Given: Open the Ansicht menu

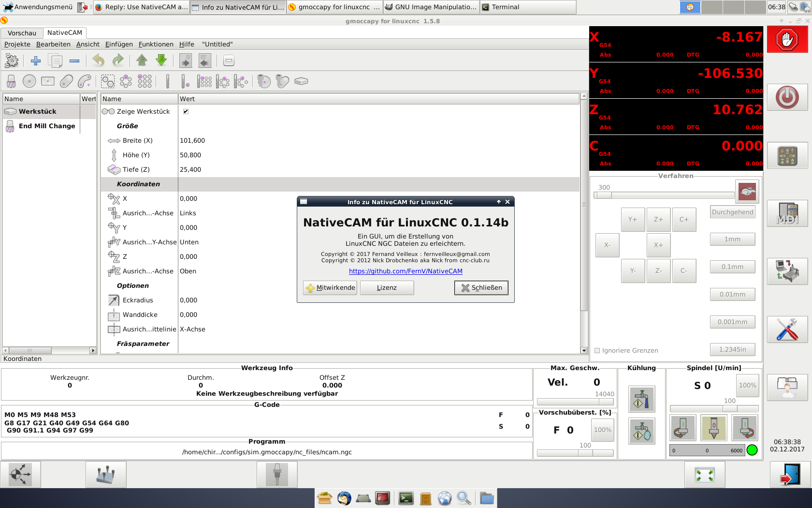Looking at the screenshot, I should click(x=88, y=44).
